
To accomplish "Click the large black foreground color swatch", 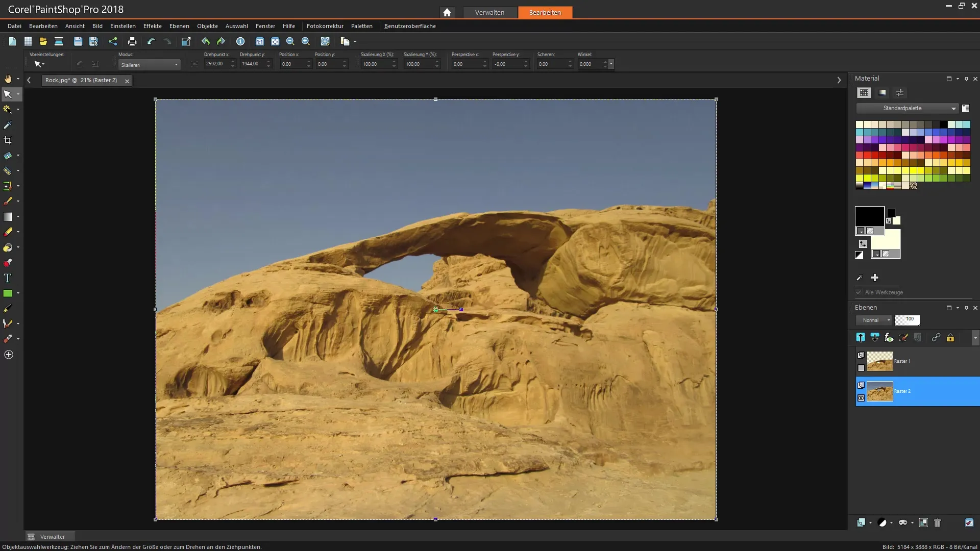I will click(869, 216).
